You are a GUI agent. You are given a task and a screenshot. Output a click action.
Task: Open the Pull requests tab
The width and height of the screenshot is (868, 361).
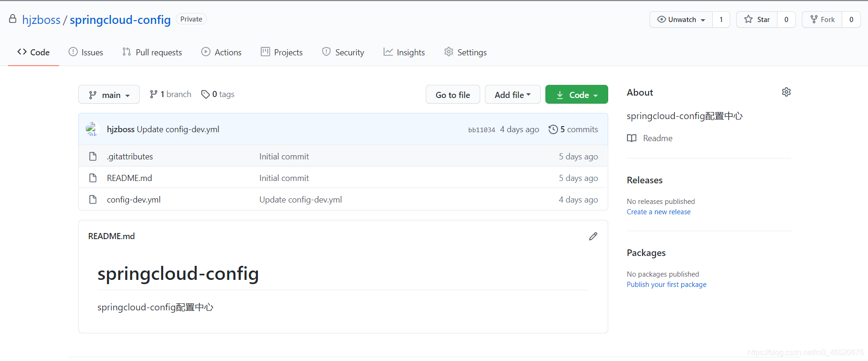(152, 52)
